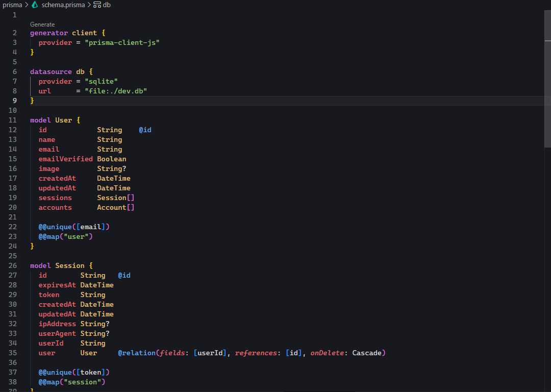
Task: Click the @@map("user") attribute
Action: (66, 237)
